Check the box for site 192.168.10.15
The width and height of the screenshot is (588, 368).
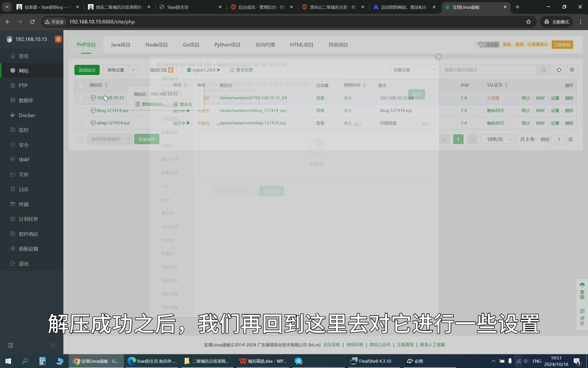[x=81, y=98]
